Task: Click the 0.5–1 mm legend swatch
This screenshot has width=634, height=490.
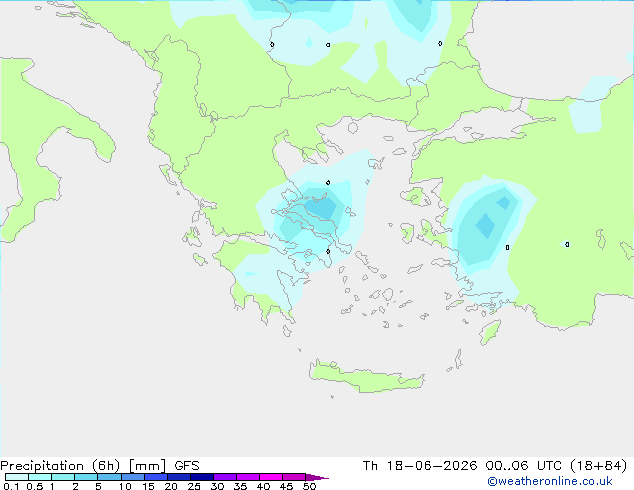Action: pos(40,477)
